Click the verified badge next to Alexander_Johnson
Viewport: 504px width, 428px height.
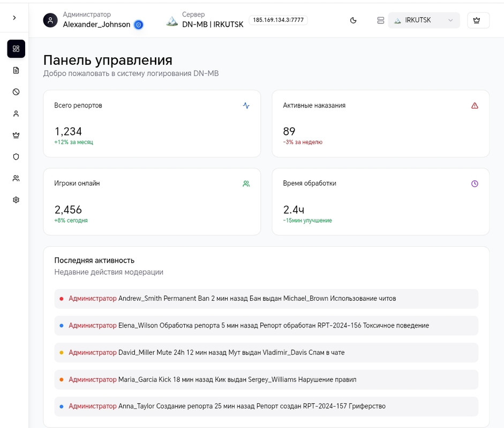[x=139, y=25]
